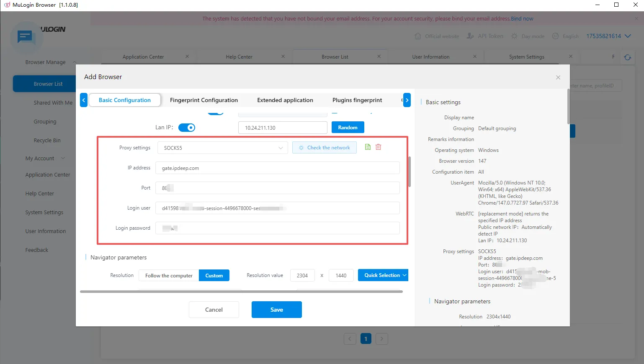Image resolution: width=644 pixels, height=364 pixels.
Task: Open Feedback in sidebar
Action: (37, 250)
